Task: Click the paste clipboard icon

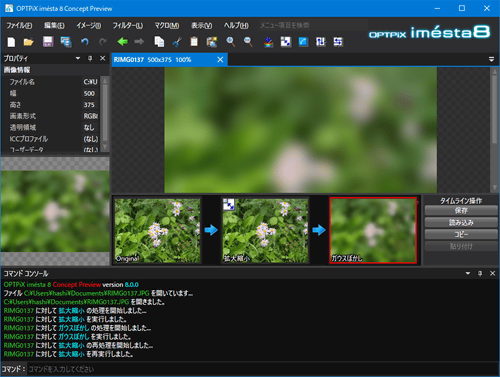Action: (x=194, y=42)
